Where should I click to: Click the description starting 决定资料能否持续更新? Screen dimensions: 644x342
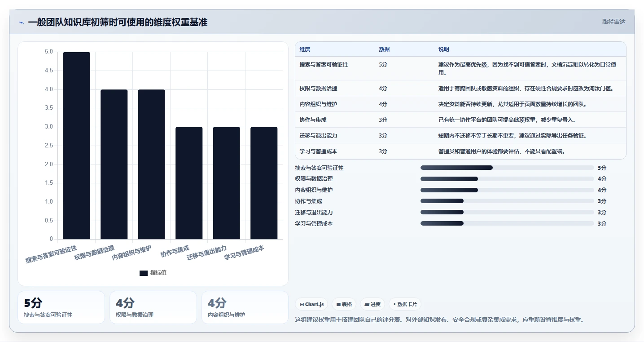pyautogui.click(x=513, y=104)
